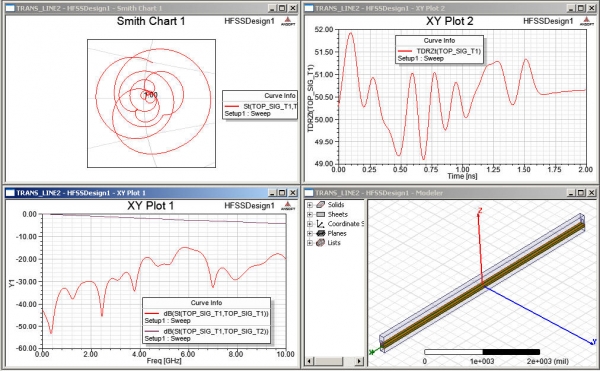
Task: Click Time [ns] axis label
Action: [462, 176]
